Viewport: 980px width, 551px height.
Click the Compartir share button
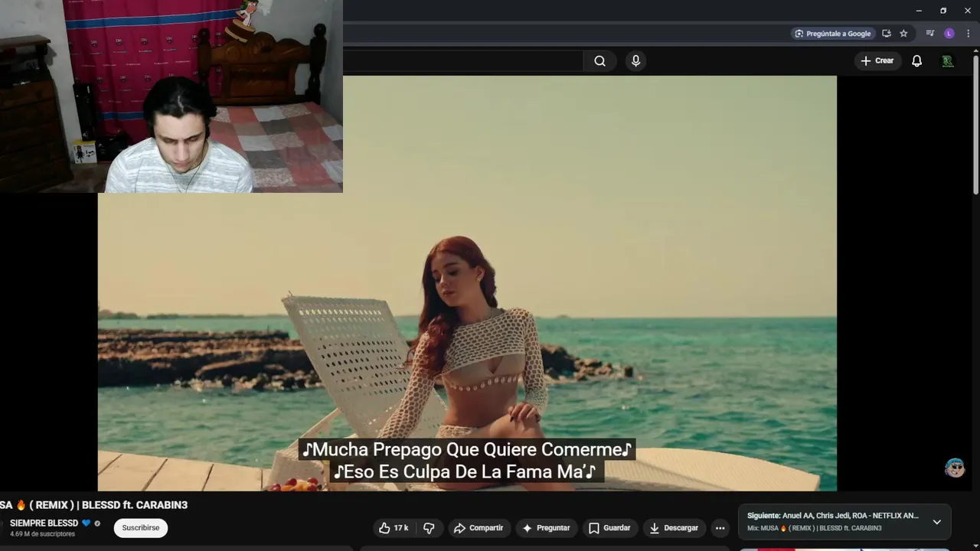coord(479,528)
